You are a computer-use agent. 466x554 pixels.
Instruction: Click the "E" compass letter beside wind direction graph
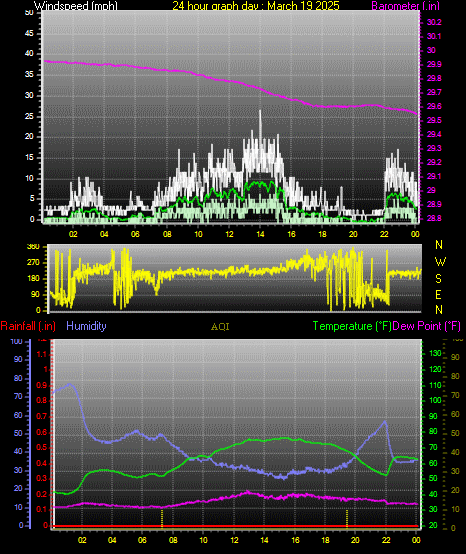(438, 294)
